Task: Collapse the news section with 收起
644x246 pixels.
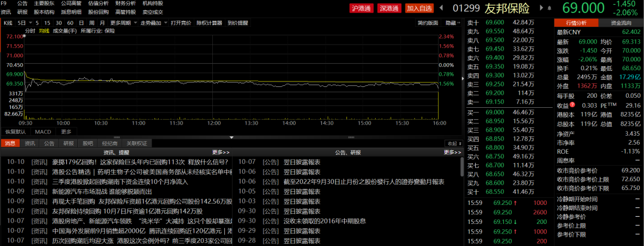Action: (x=453, y=143)
